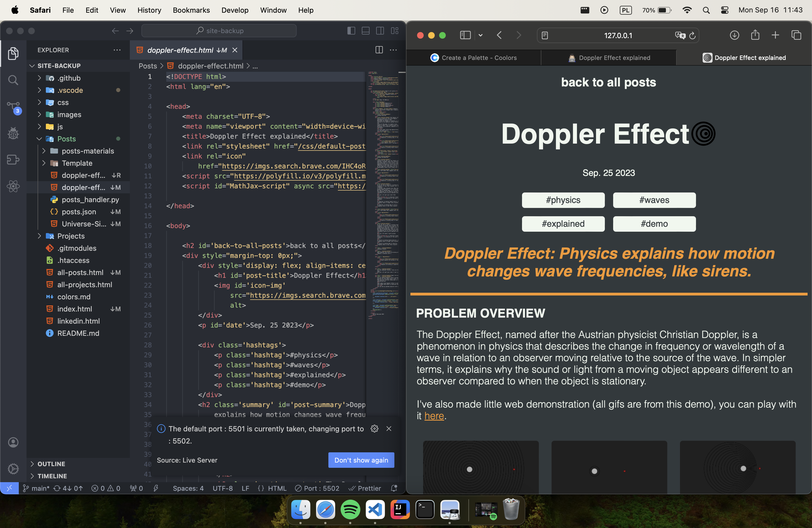Go back in Safari

point(499,35)
